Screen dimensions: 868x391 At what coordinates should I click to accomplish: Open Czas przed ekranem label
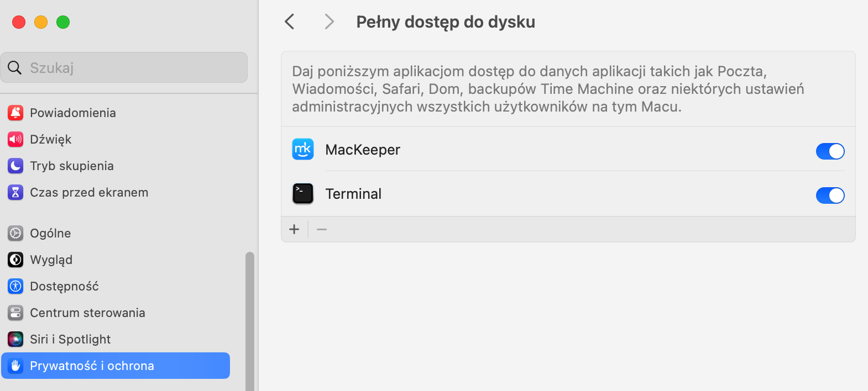click(89, 192)
